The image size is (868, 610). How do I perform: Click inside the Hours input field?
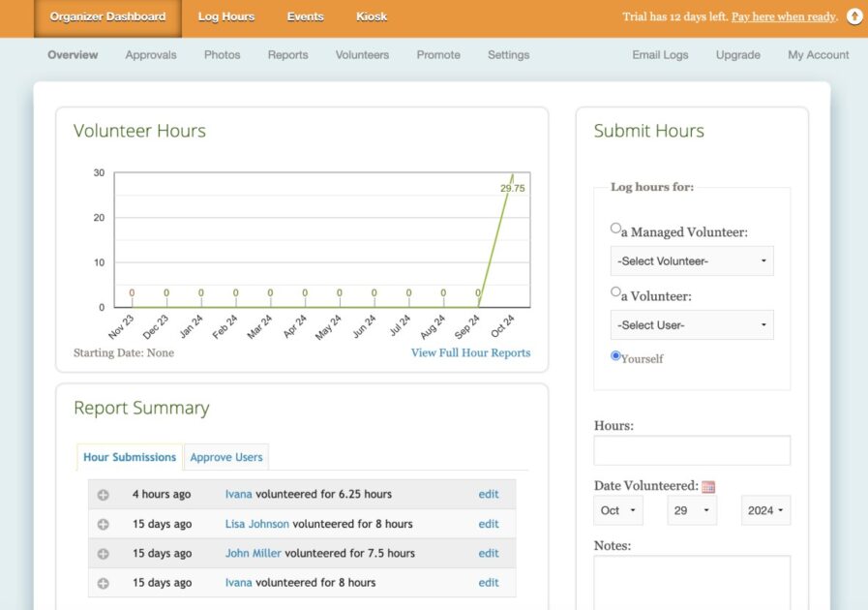[x=691, y=449]
